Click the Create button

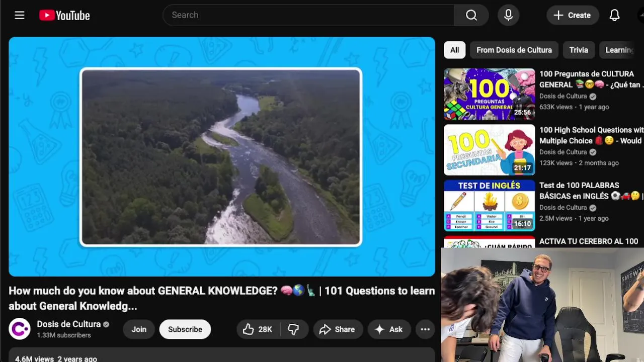tap(573, 15)
